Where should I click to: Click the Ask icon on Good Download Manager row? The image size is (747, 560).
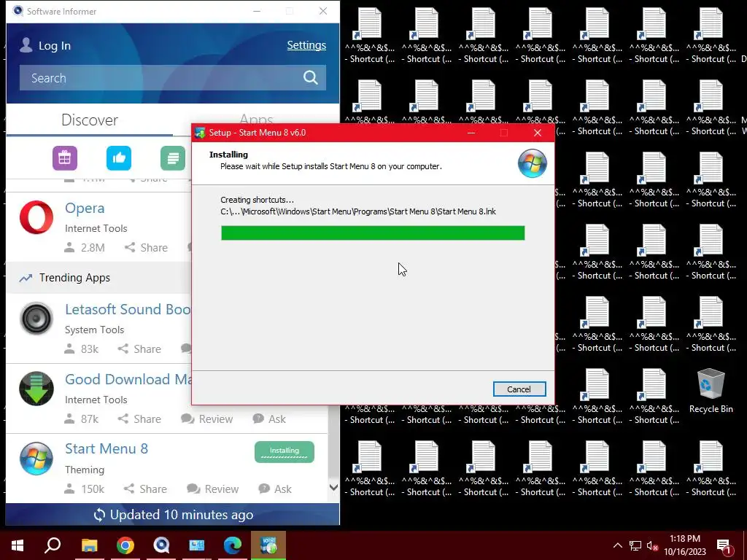(258, 419)
